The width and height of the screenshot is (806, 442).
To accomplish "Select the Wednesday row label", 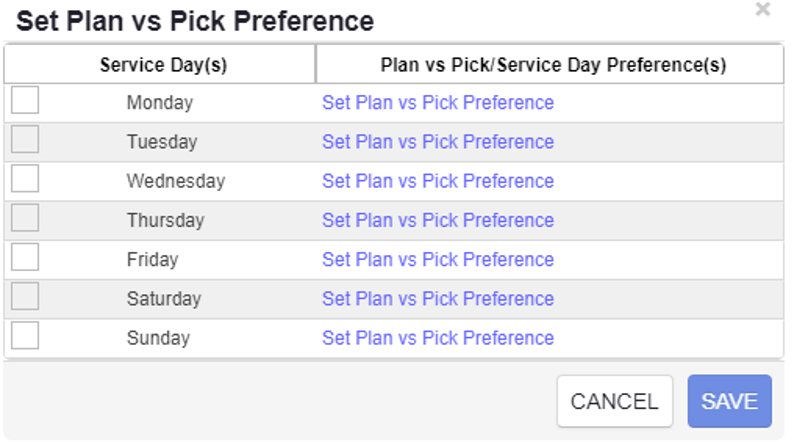I will tap(175, 181).
